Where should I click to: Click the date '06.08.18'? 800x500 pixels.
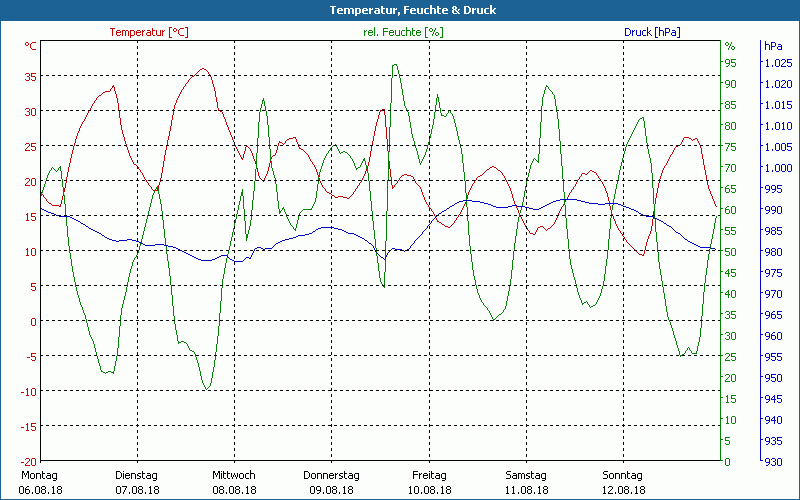[x=40, y=490]
